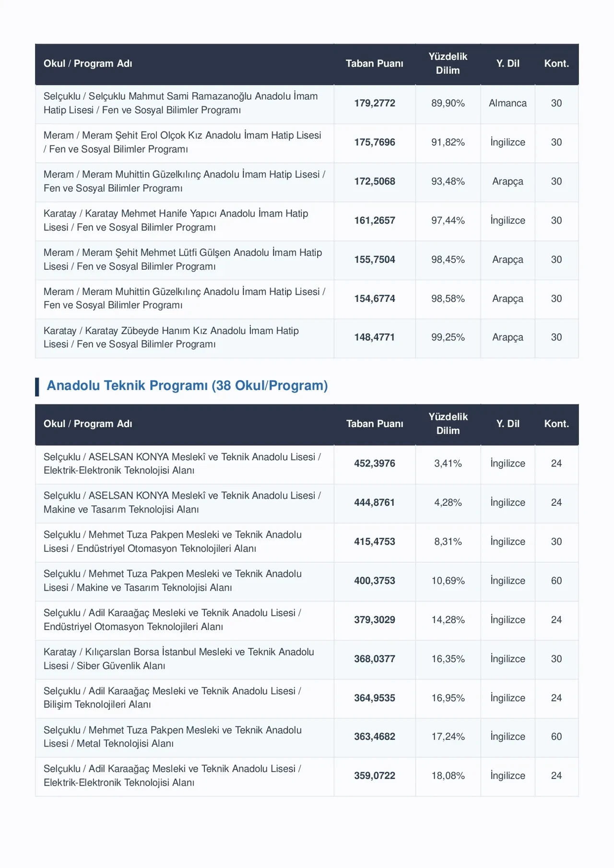Screen dimensions: 614x868
Task: Click the Y. Dil header in second table
Action: coord(508,424)
